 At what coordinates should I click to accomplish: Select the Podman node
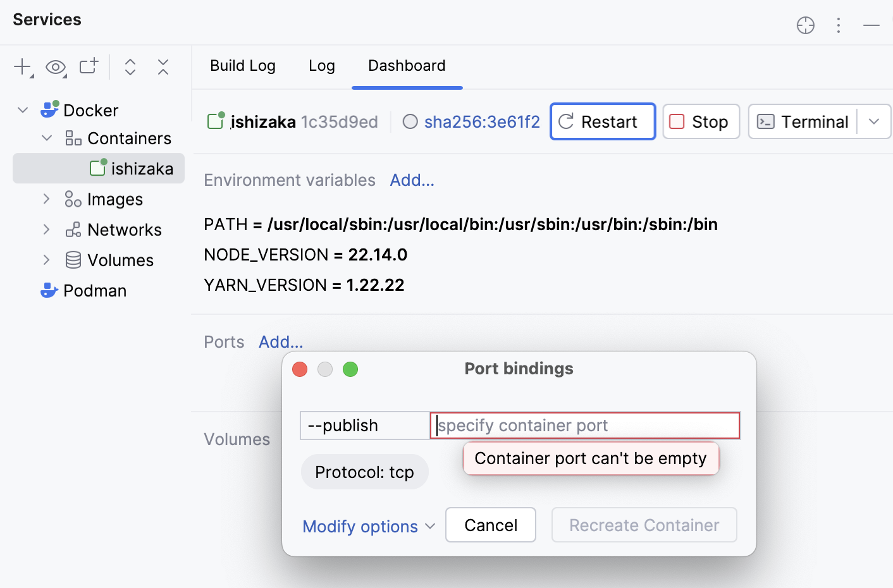tap(94, 290)
